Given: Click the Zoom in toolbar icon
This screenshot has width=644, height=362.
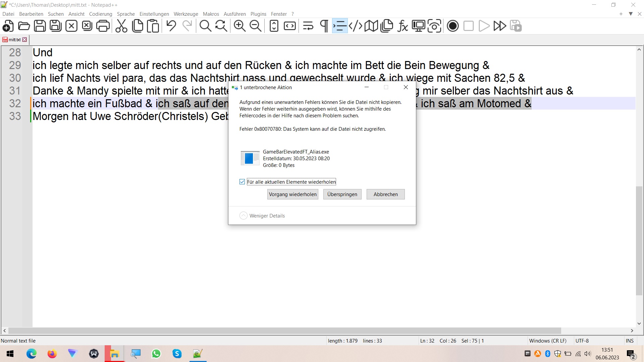Looking at the screenshot, I should pos(239,26).
